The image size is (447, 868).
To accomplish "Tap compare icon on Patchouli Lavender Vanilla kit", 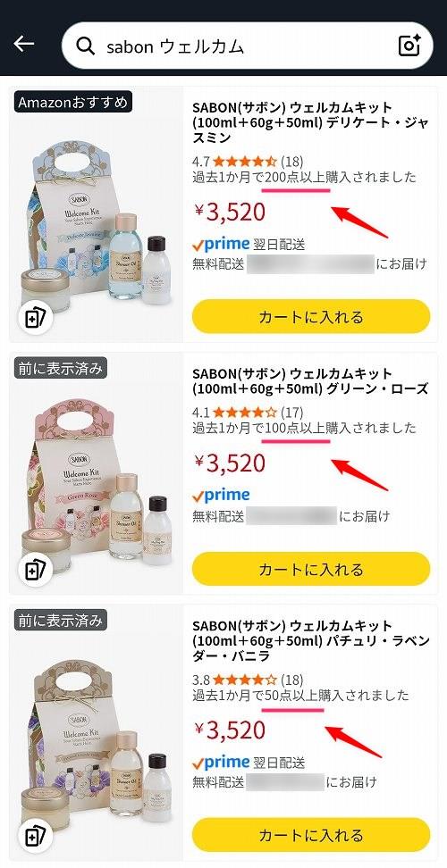I will [36, 836].
